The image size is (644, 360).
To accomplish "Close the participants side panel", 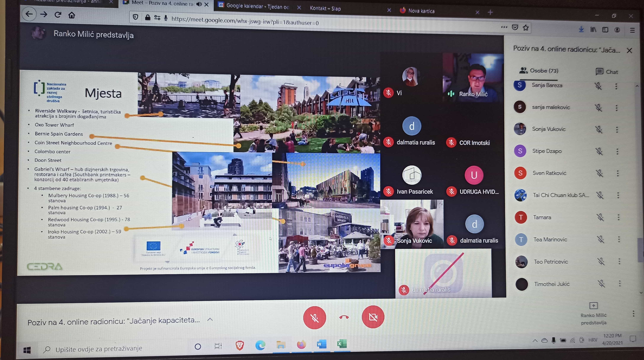I will (629, 51).
